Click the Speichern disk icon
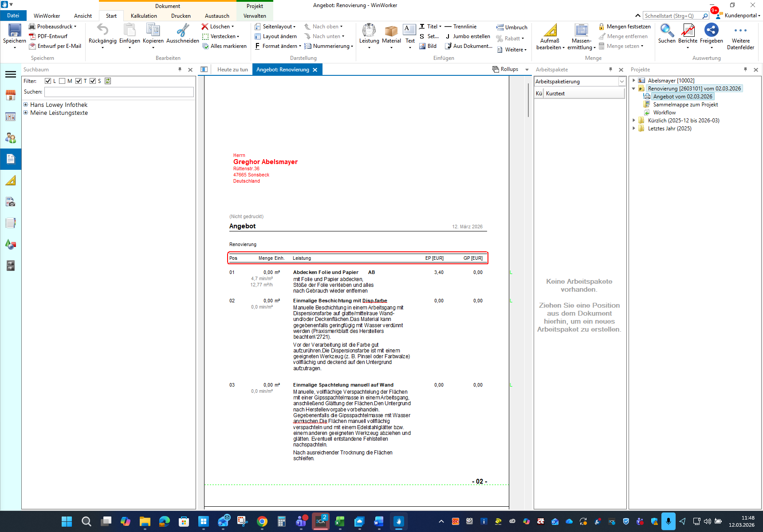 [15, 31]
